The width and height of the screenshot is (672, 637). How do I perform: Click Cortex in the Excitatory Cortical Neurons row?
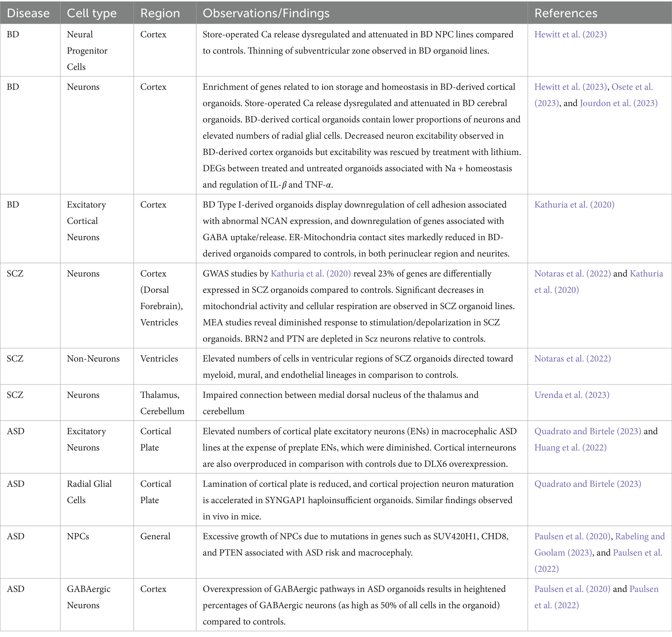coord(153,205)
